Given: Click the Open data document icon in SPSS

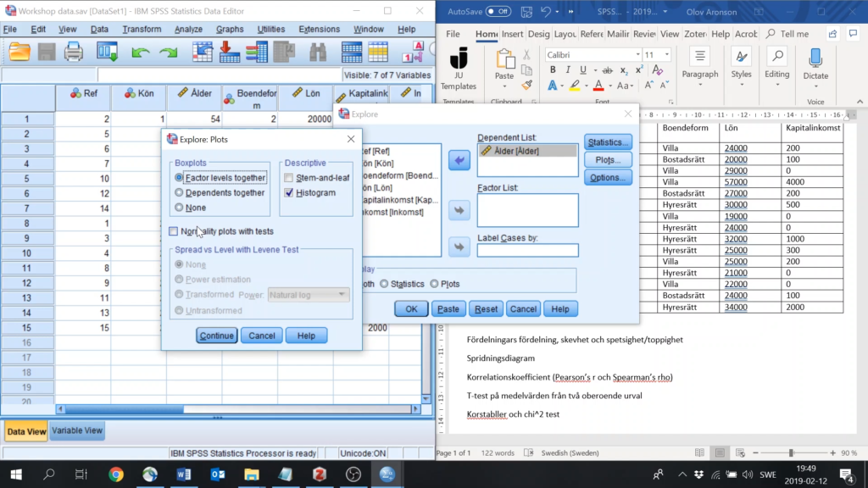Looking at the screenshot, I should tap(19, 52).
